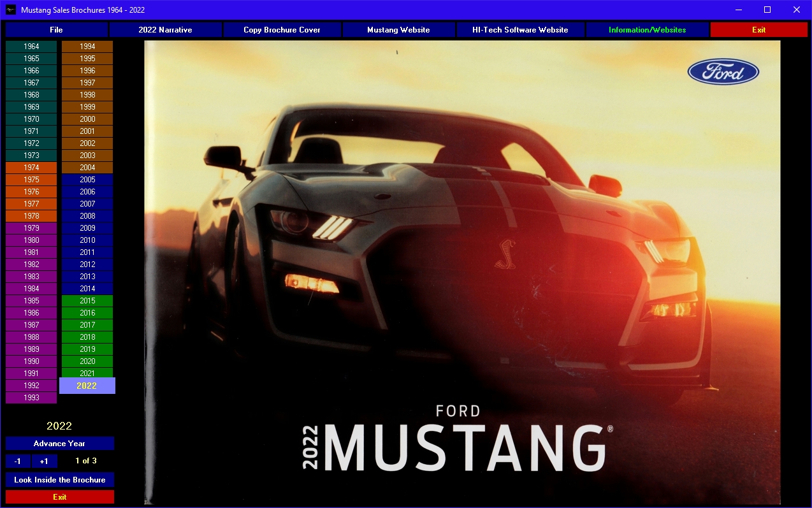This screenshot has width=812, height=508.
Task: Select year 1992
Action: coord(31,386)
